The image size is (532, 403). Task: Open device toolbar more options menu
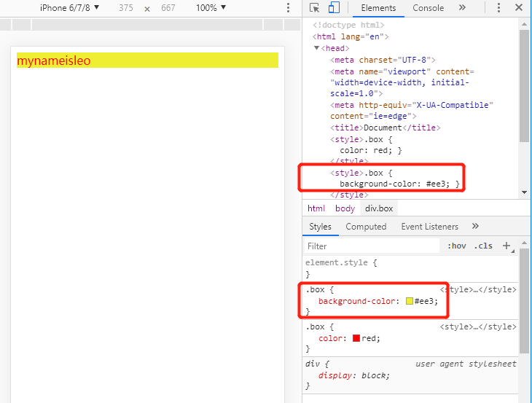(x=288, y=8)
